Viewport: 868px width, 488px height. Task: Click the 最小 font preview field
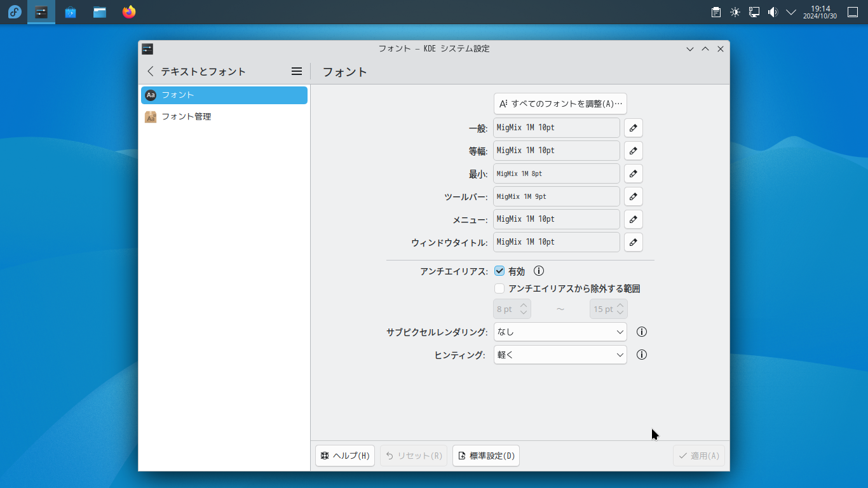point(557,173)
